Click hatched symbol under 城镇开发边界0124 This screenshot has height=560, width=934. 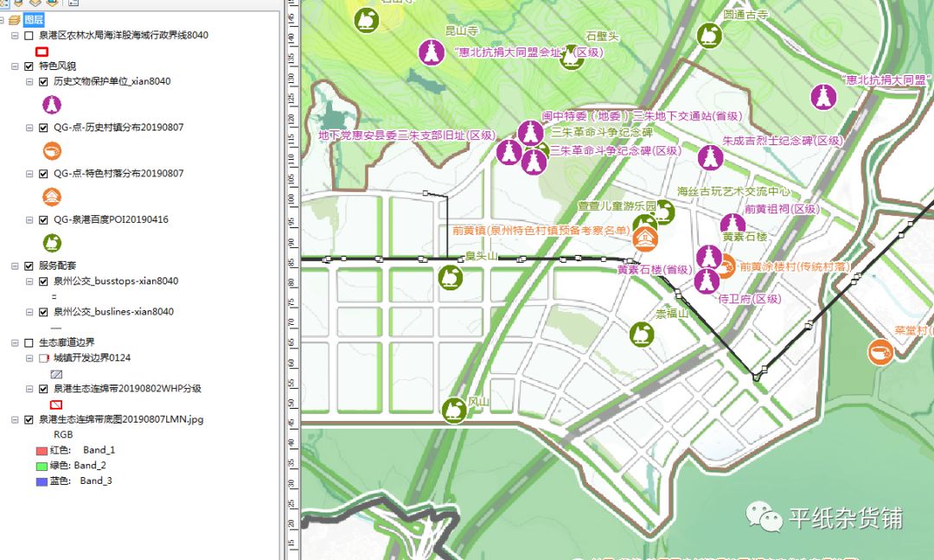pyautogui.click(x=56, y=374)
